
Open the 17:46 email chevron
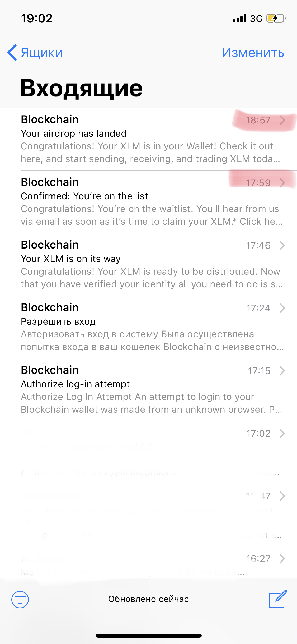pyautogui.click(x=282, y=245)
